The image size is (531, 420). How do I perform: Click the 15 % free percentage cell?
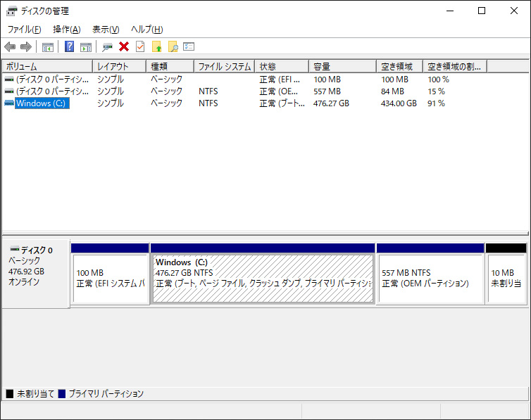[x=436, y=91]
